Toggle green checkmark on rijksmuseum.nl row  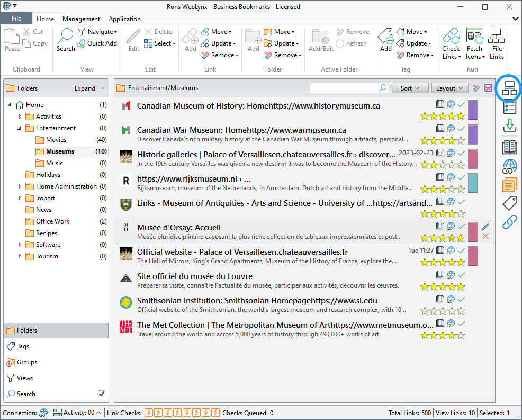[x=461, y=177]
